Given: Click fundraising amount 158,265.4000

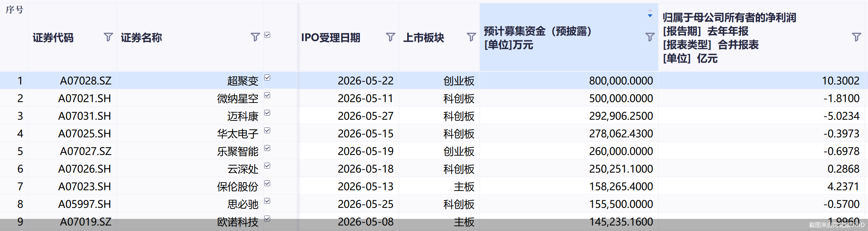Looking at the screenshot, I should click(x=621, y=186).
